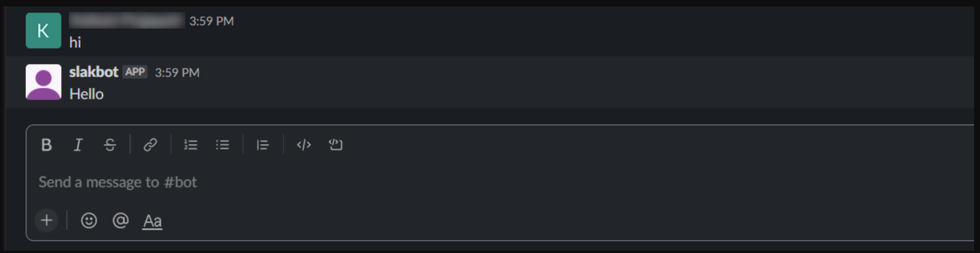This screenshot has height=253, width=980.
Task: Click the green K user avatar
Action: point(44,31)
